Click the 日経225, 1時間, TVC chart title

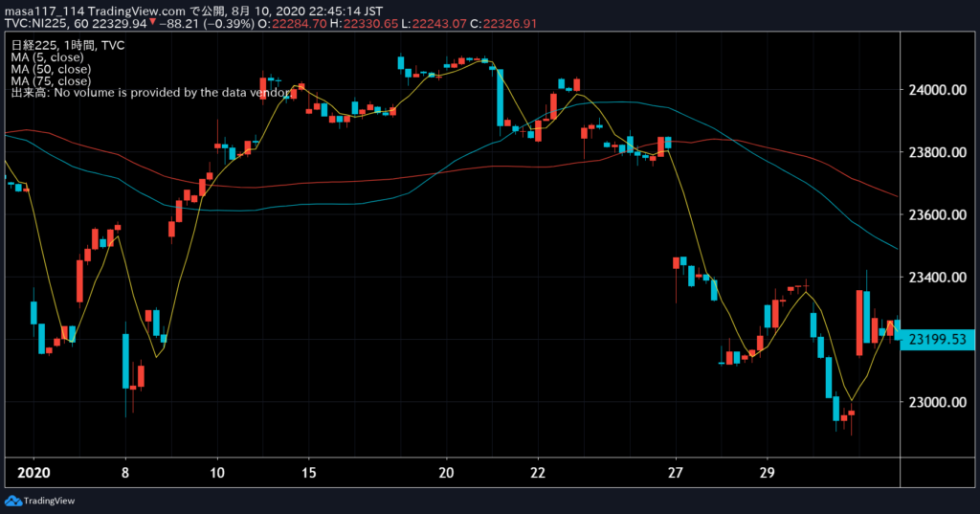(x=68, y=45)
